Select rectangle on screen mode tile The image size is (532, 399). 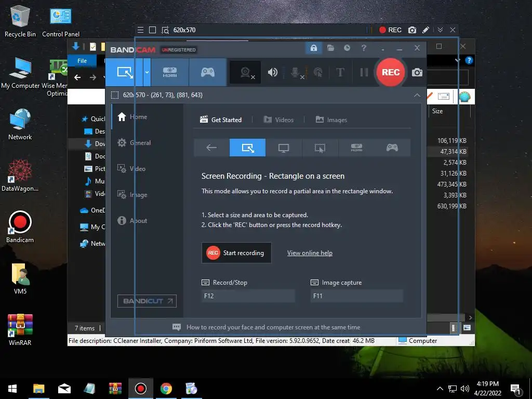coord(247,148)
